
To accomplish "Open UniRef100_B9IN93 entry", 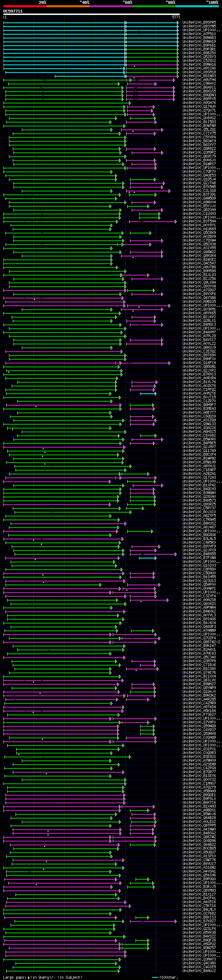I will (x=199, y=76).
